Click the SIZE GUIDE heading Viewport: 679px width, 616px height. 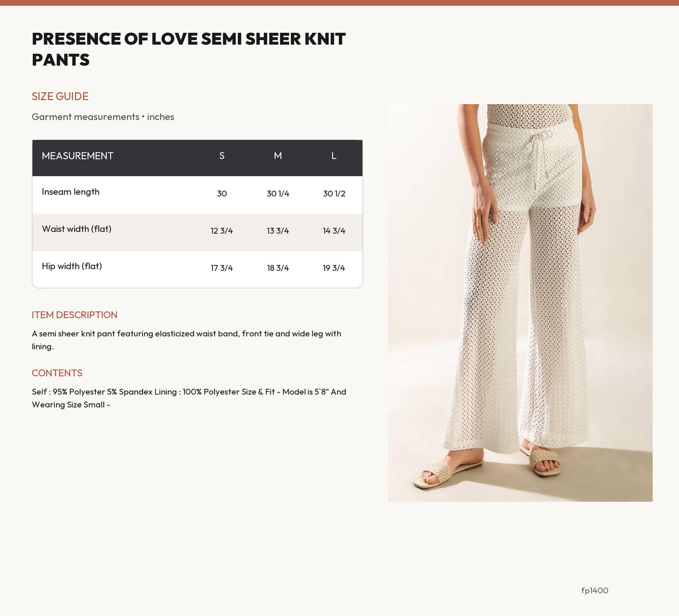(x=60, y=96)
